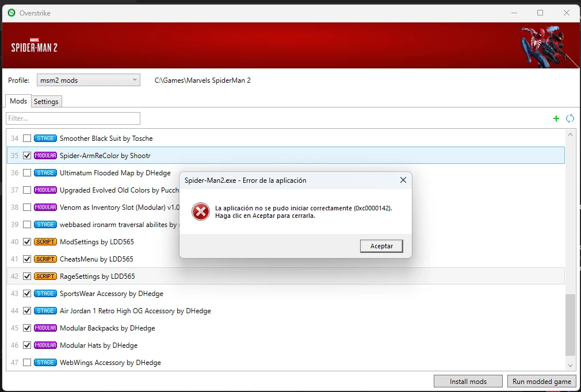This screenshot has width=581, height=392.
Task: Select the 'Smoother Black Suit by Tosche' row
Action: pyautogui.click(x=286, y=139)
